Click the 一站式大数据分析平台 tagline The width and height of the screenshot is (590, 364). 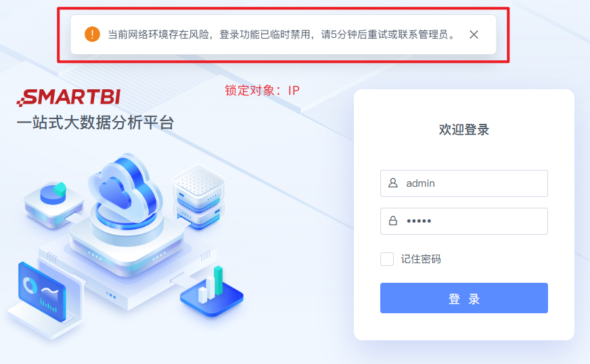tap(95, 122)
